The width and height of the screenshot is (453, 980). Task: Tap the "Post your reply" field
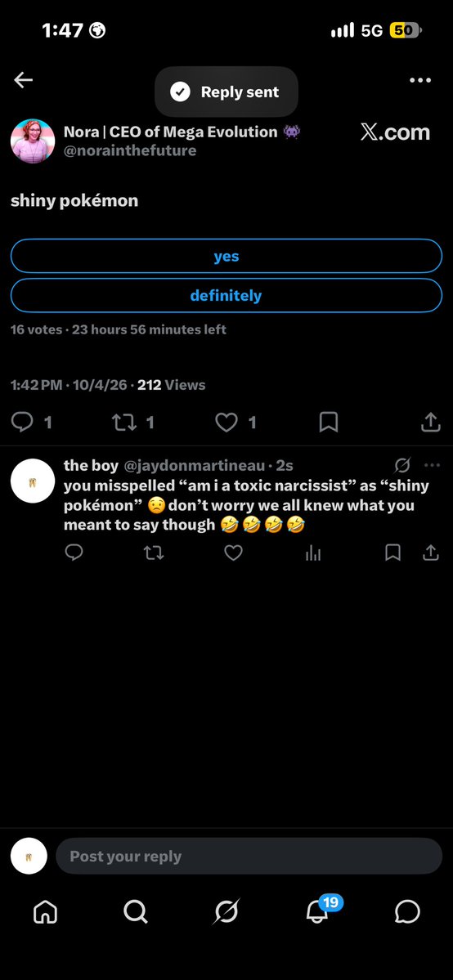[x=249, y=857]
